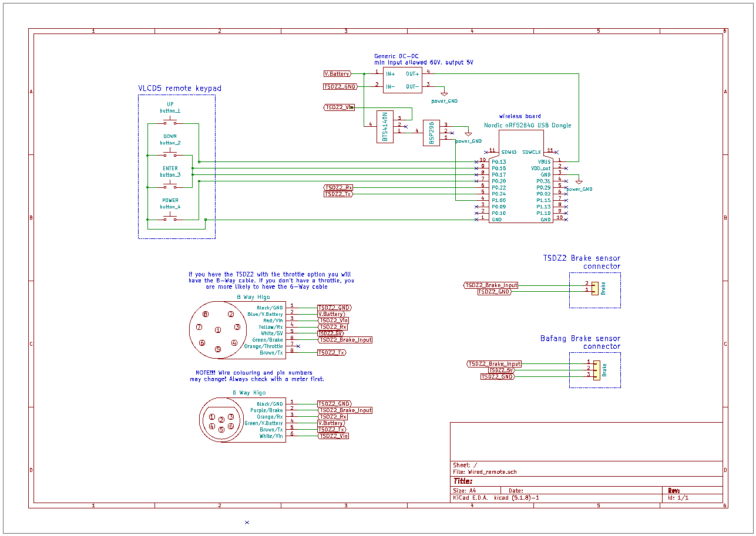Select the P0.17 pin on the dongle
The image size is (756, 536).
click(499, 174)
